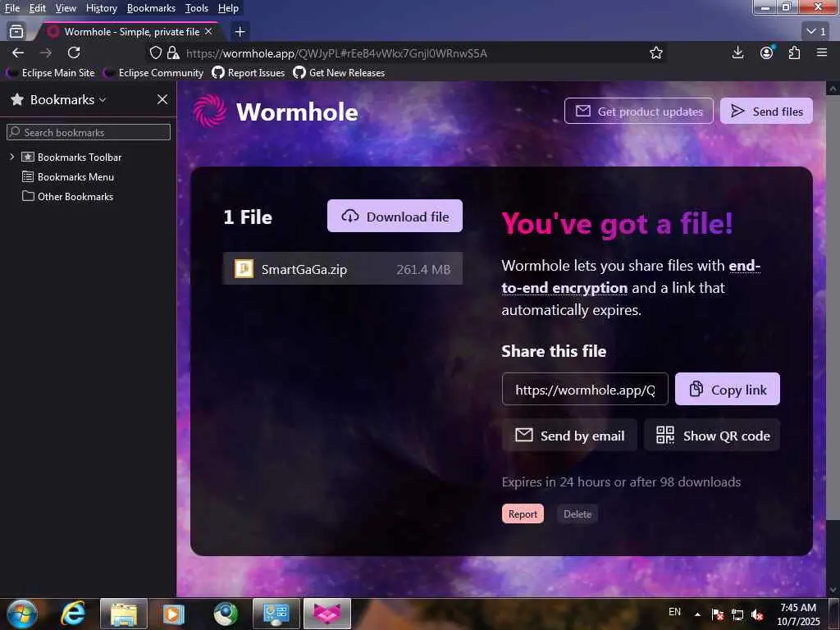Open Eclipse Community bookmark
The height and width of the screenshot is (630, 840).
pos(153,72)
